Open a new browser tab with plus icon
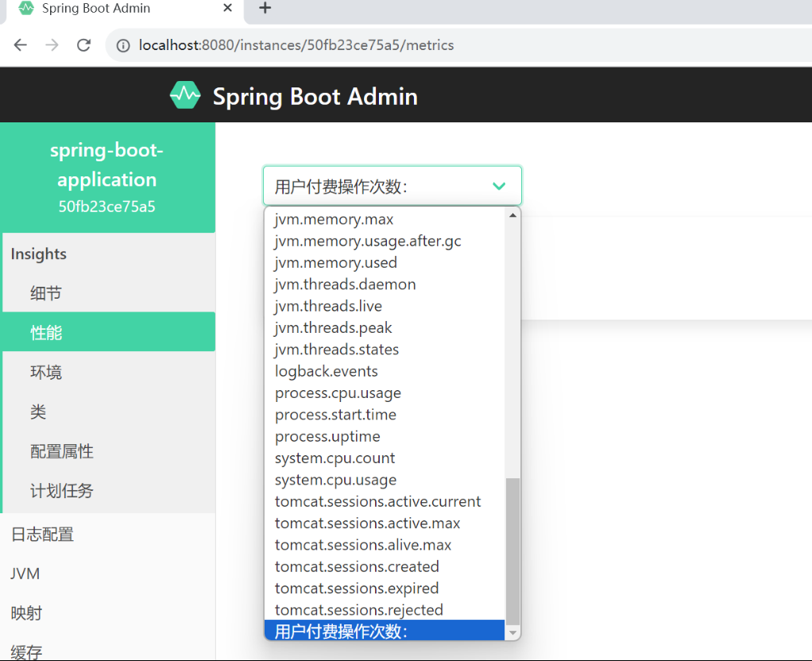 (265, 8)
